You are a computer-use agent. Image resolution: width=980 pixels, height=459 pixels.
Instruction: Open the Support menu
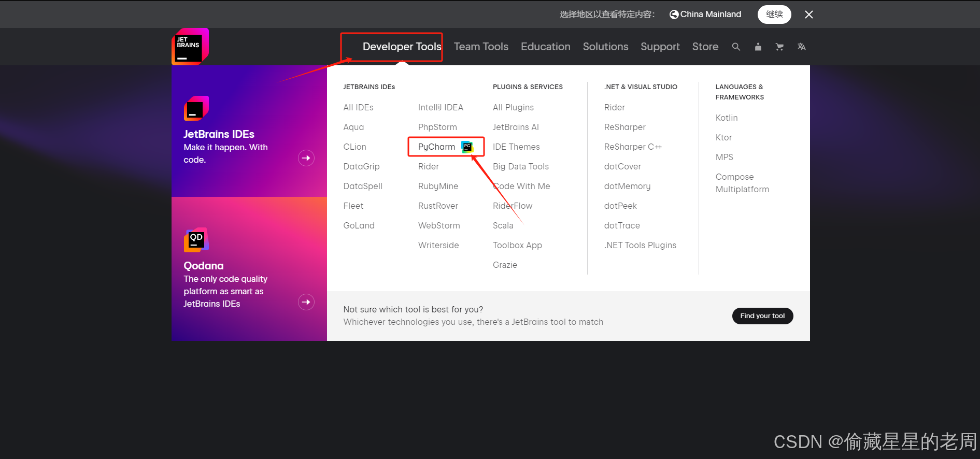pyautogui.click(x=660, y=47)
